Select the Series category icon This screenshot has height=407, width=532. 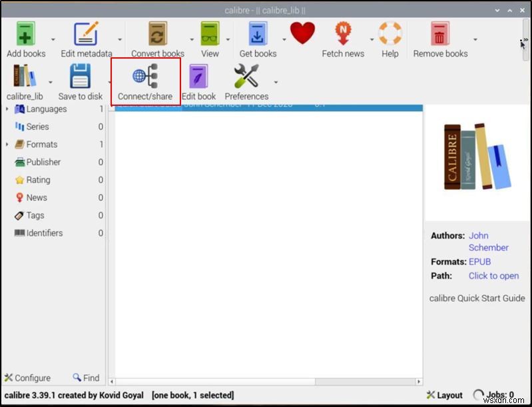(x=20, y=127)
